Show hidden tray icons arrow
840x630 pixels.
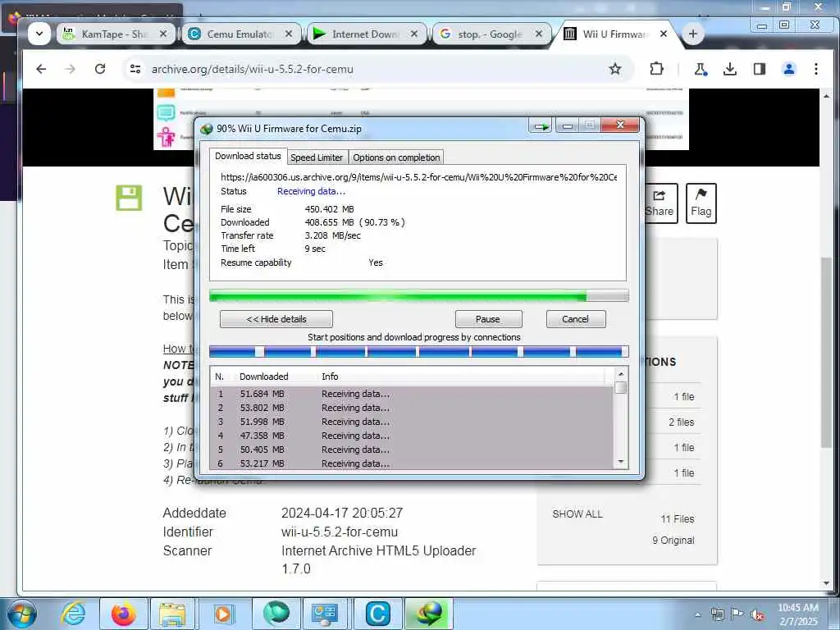coord(697,614)
